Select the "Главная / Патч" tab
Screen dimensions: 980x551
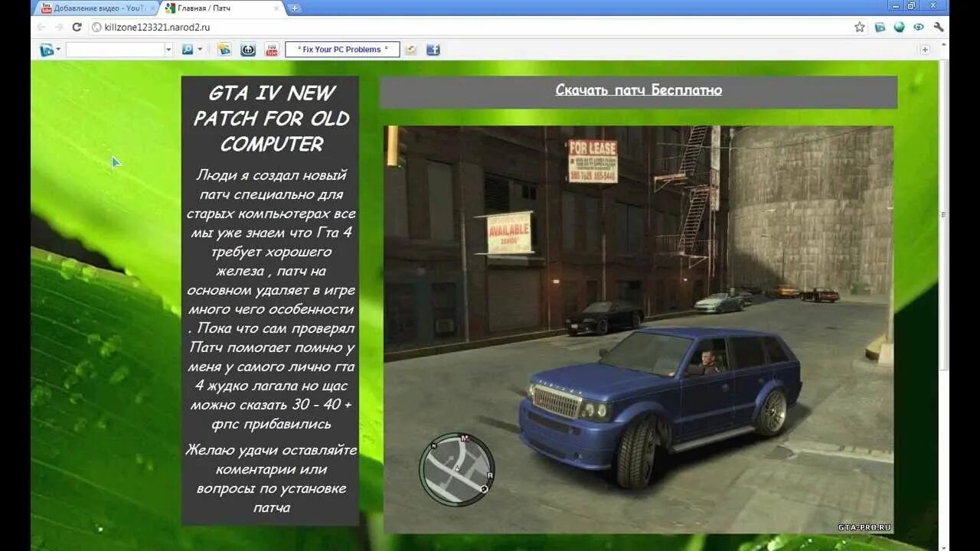pos(222,8)
